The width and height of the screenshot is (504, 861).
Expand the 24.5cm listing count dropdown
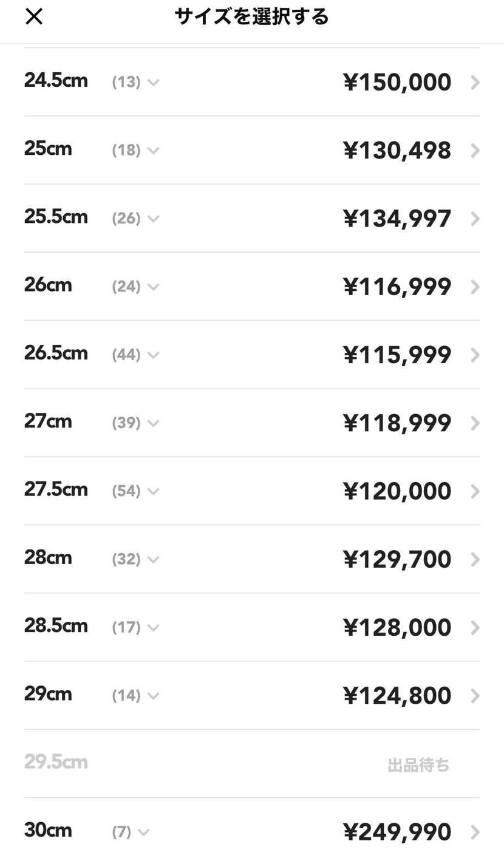[x=154, y=83]
